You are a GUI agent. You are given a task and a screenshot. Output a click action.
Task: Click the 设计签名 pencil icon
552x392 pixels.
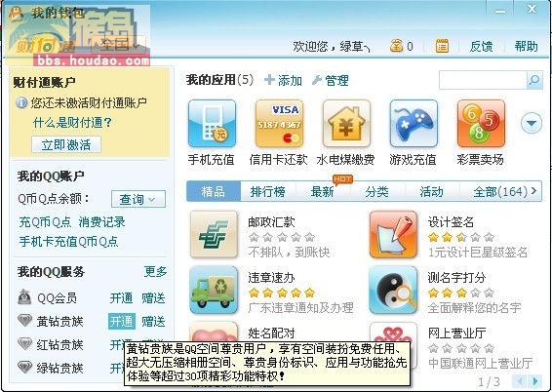(x=393, y=234)
